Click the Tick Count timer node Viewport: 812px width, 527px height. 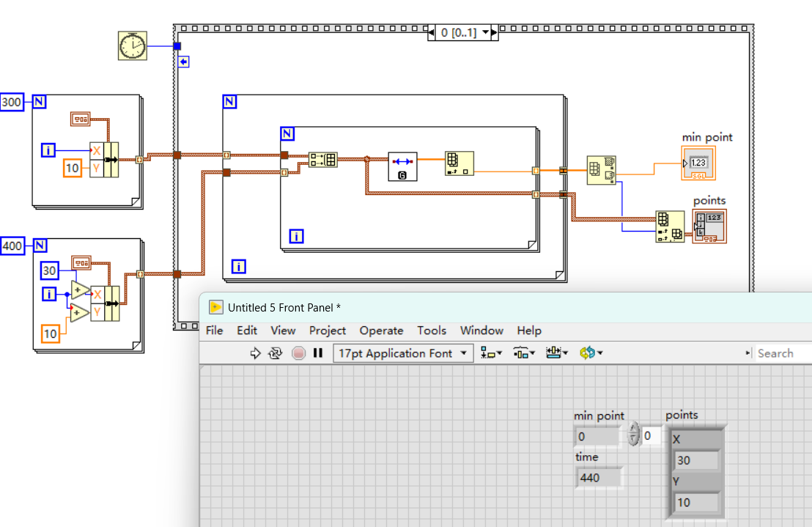(x=133, y=46)
